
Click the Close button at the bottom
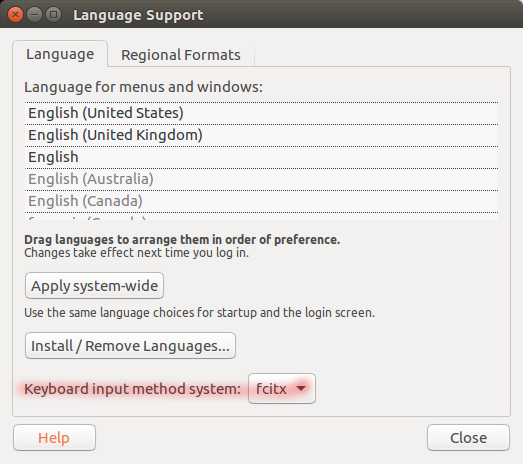[x=468, y=438]
